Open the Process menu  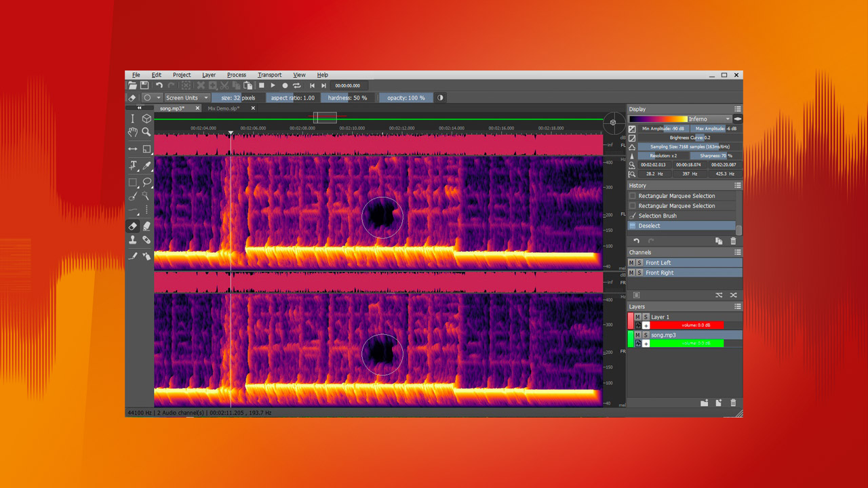coord(236,75)
